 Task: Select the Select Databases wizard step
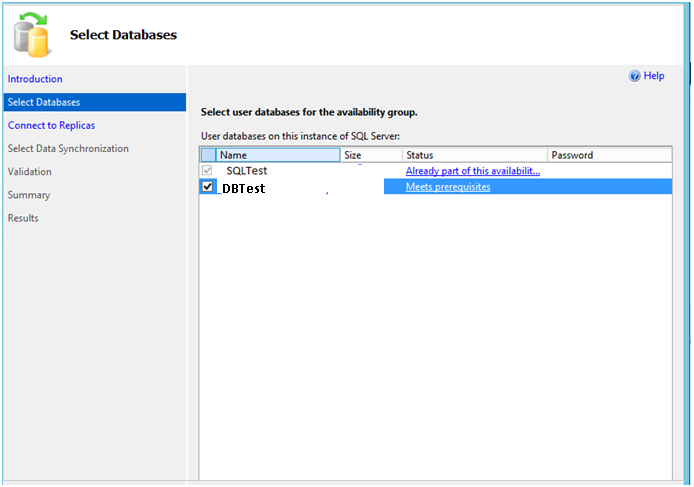(x=44, y=102)
